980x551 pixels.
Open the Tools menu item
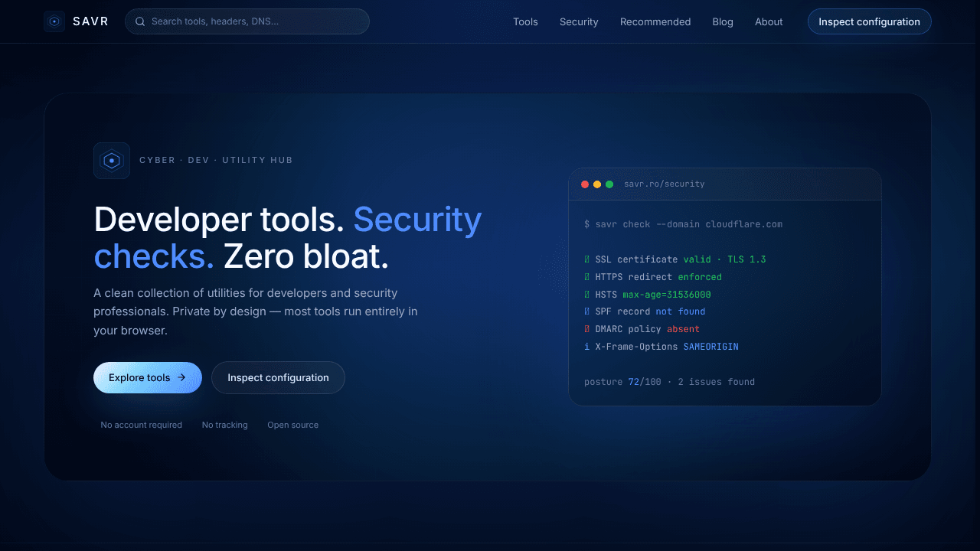click(x=525, y=21)
